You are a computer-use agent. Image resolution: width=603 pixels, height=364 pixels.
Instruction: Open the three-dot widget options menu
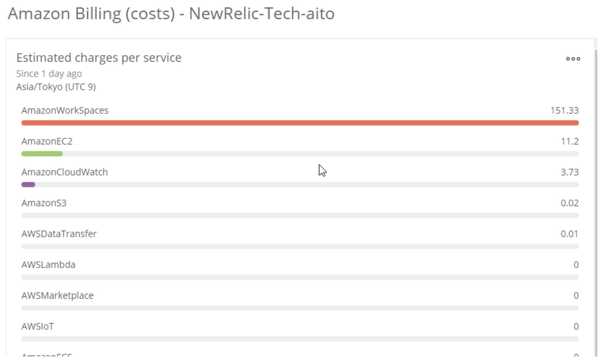[x=573, y=59]
